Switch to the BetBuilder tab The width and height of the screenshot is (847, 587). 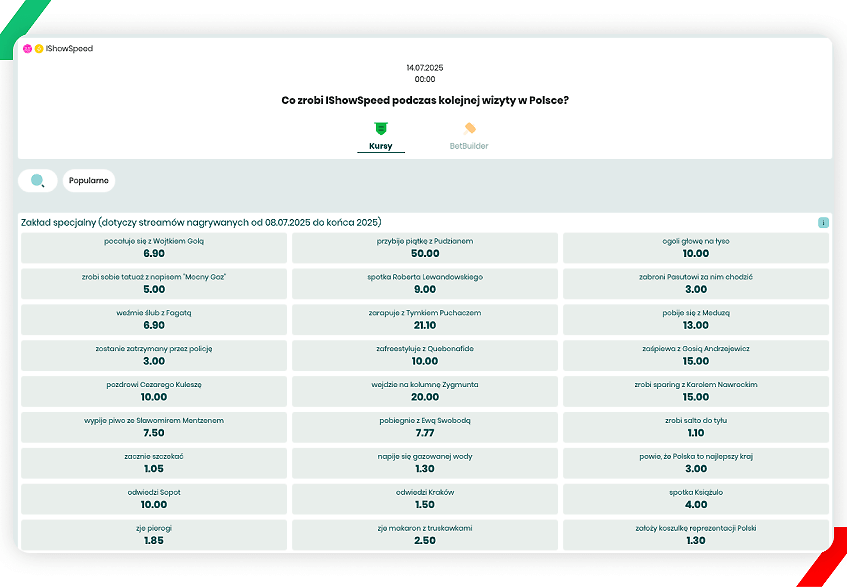pyautogui.click(x=469, y=136)
